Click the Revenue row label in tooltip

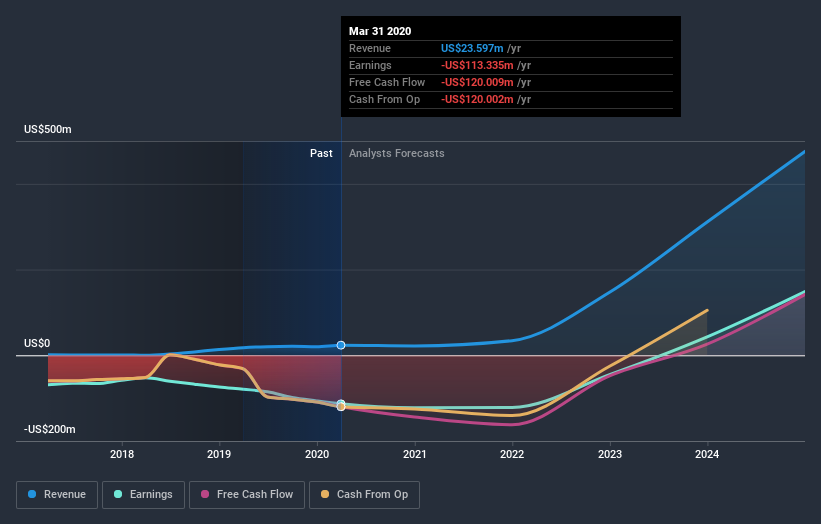(370, 48)
